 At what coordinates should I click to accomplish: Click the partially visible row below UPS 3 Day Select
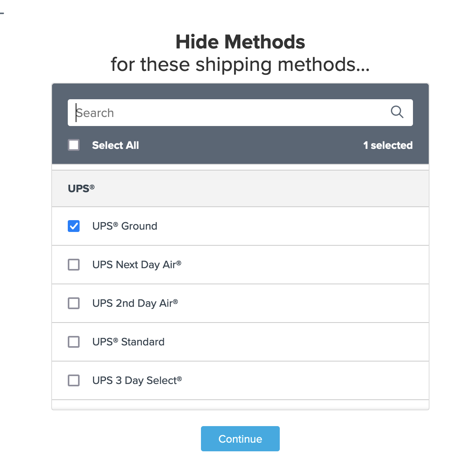tap(240, 405)
